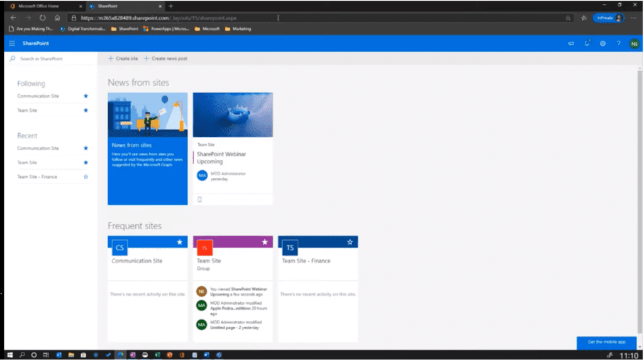
Task: Toggle follow star for Recent Team Site
Action: (x=86, y=163)
